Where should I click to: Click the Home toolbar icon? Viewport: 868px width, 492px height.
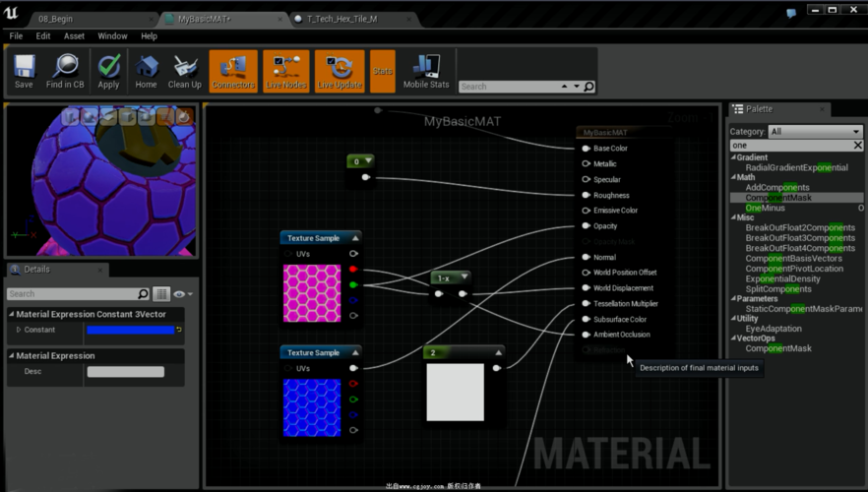click(146, 71)
